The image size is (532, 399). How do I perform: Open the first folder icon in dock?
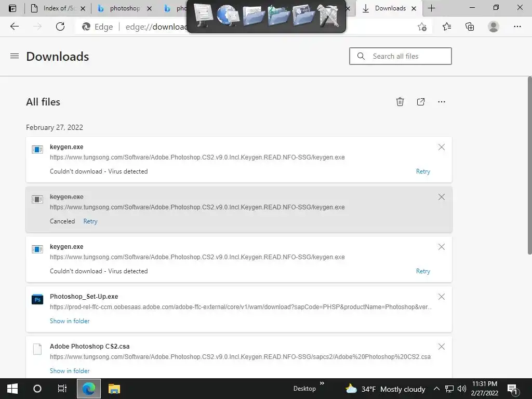point(254,16)
